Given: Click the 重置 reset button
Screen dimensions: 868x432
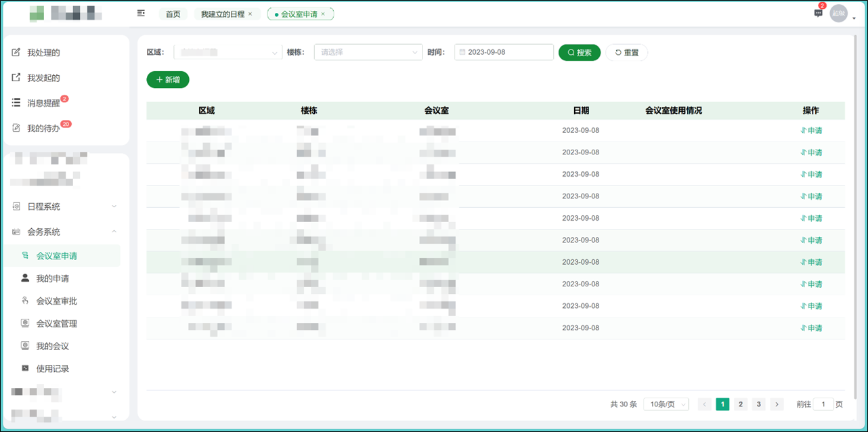Looking at the screenshot, I should (x=626, y=52).
